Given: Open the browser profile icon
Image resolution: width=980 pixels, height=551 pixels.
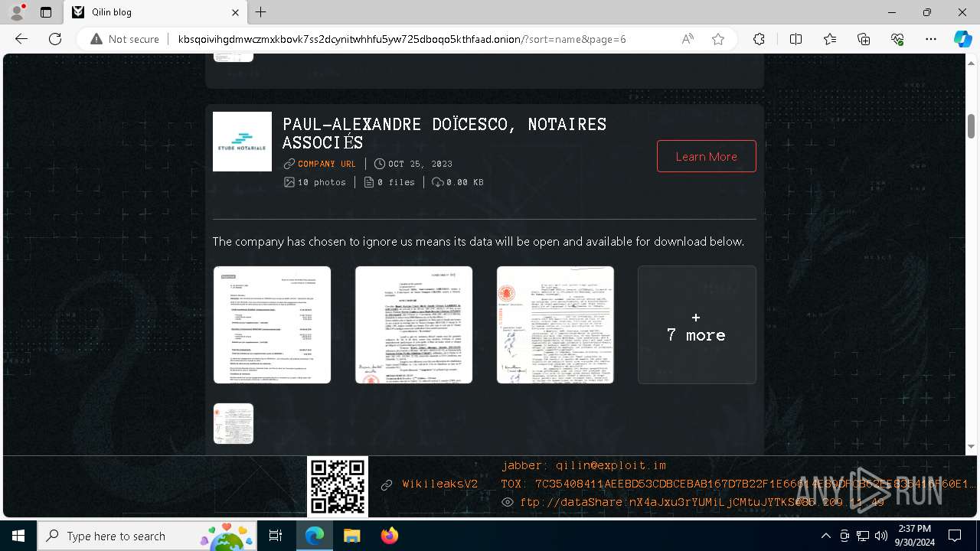Looking at the screenshot, I should coord(17,12).
